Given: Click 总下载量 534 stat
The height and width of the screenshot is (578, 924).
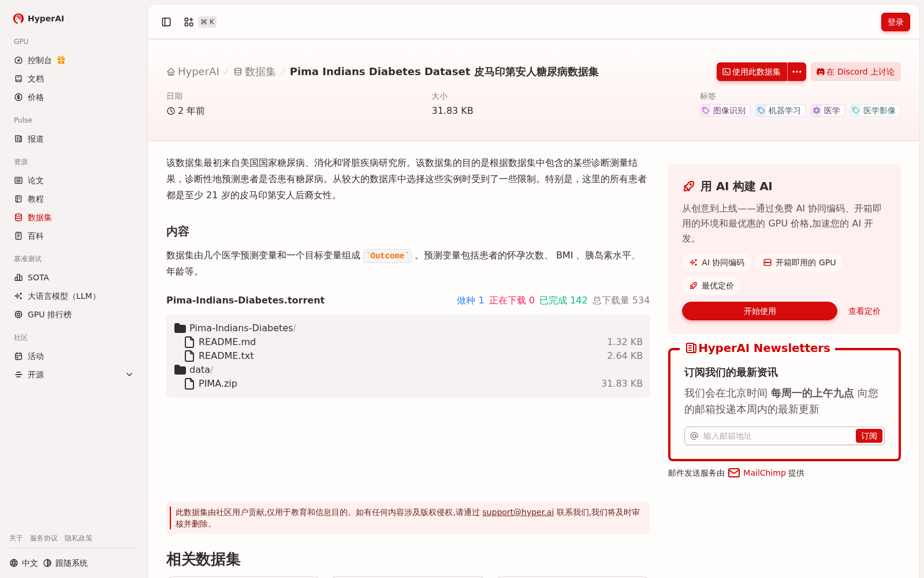Looking at the screenshot, I should pyautogui.click(x=621, y=300).
